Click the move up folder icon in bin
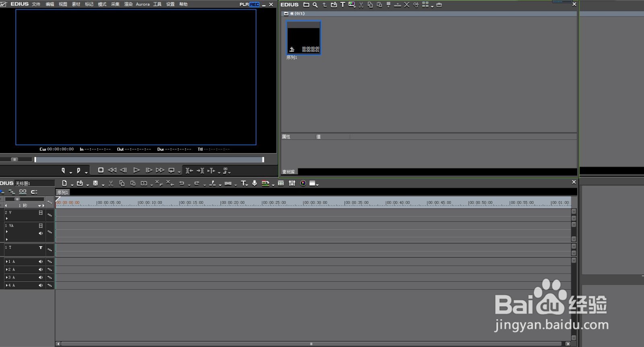The image size is (644, 347). point(324,5)
